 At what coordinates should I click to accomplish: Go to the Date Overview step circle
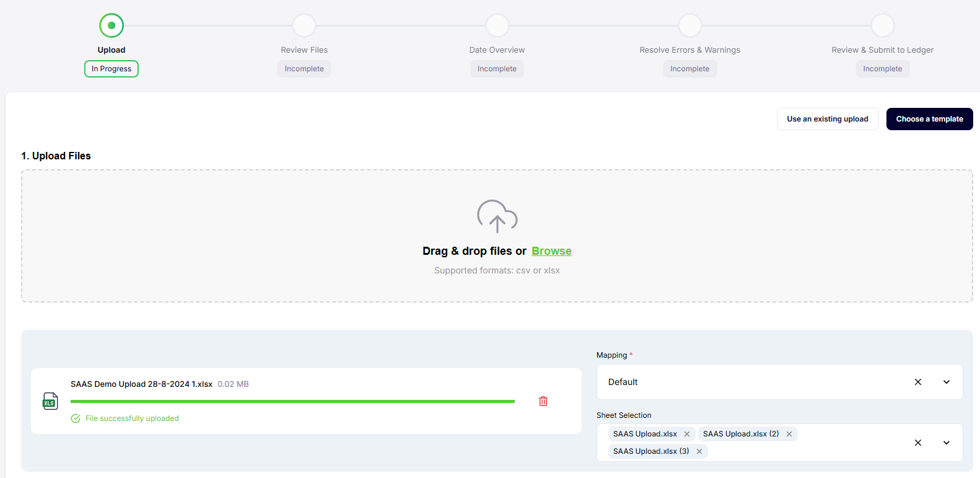pyautogui.click(x=497, y=25)
